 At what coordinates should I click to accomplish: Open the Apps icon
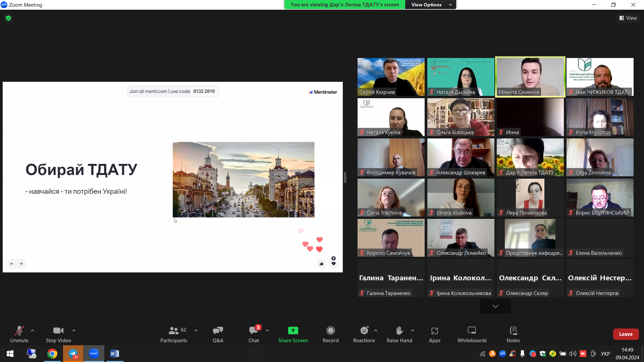434,331
